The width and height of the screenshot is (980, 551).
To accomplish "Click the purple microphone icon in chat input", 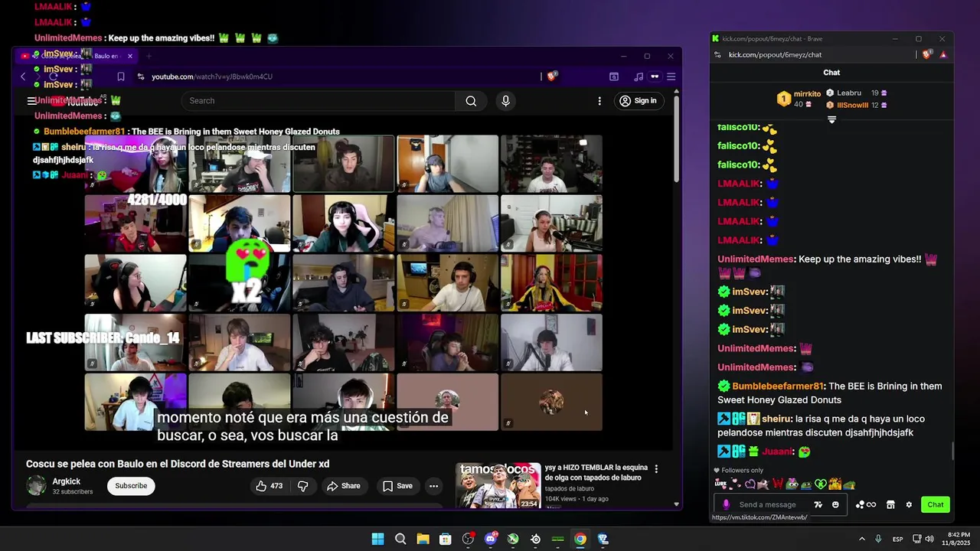I will (x=726, y=504).
